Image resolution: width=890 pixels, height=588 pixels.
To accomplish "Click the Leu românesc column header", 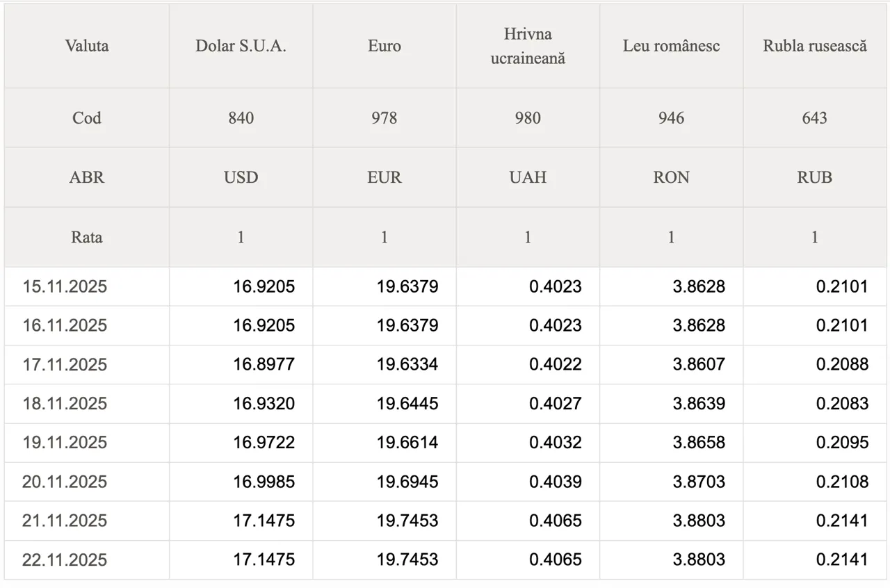I will click(x=671, y=46).
